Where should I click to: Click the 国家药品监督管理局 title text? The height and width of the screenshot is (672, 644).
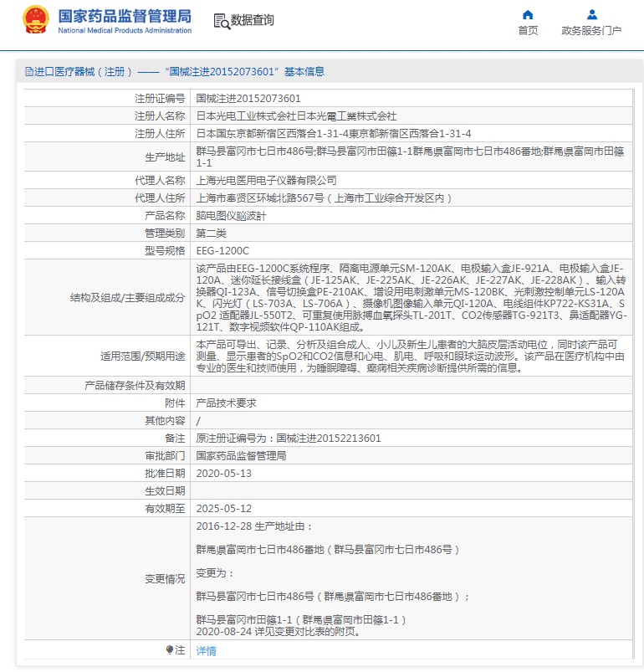point(125,16)
